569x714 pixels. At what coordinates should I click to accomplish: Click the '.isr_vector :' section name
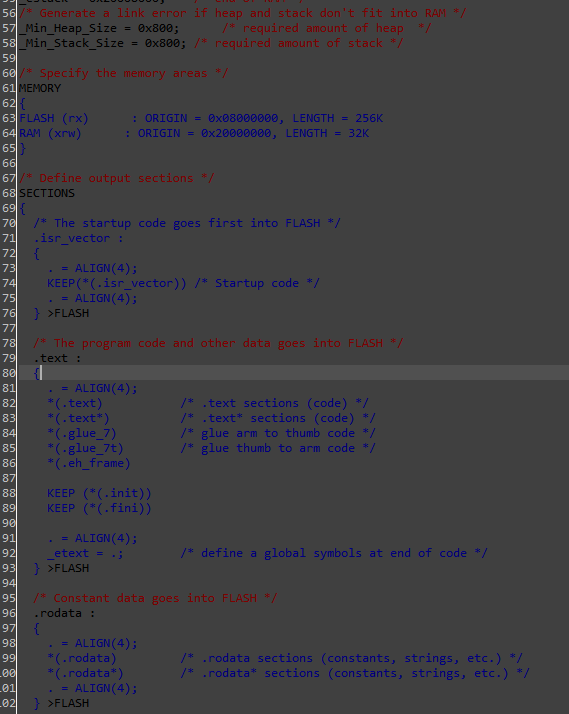pyautogui.click(x=78, y=238)
